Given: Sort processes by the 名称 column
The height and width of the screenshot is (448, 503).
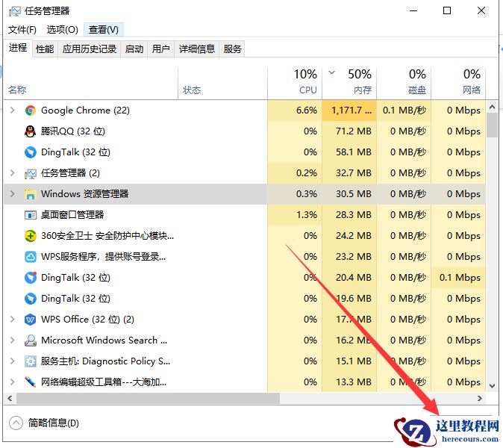Looking at the screenshot, I should click(91, 83).
